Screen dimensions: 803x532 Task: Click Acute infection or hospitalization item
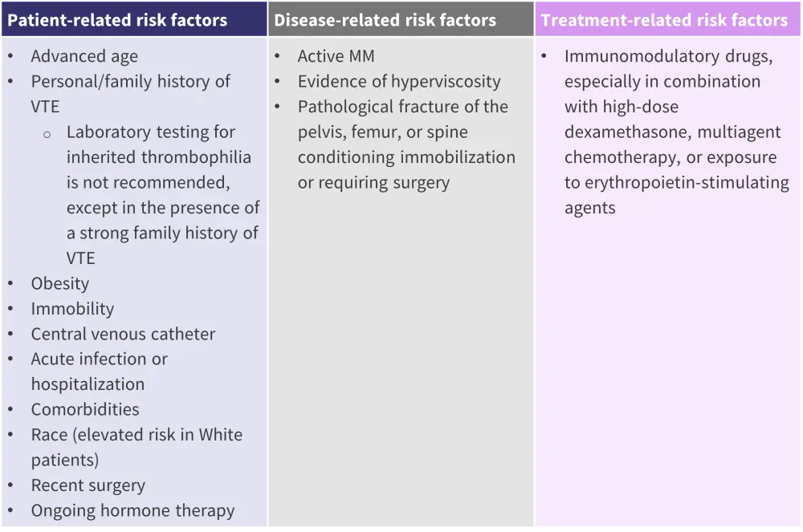[99, 359]
